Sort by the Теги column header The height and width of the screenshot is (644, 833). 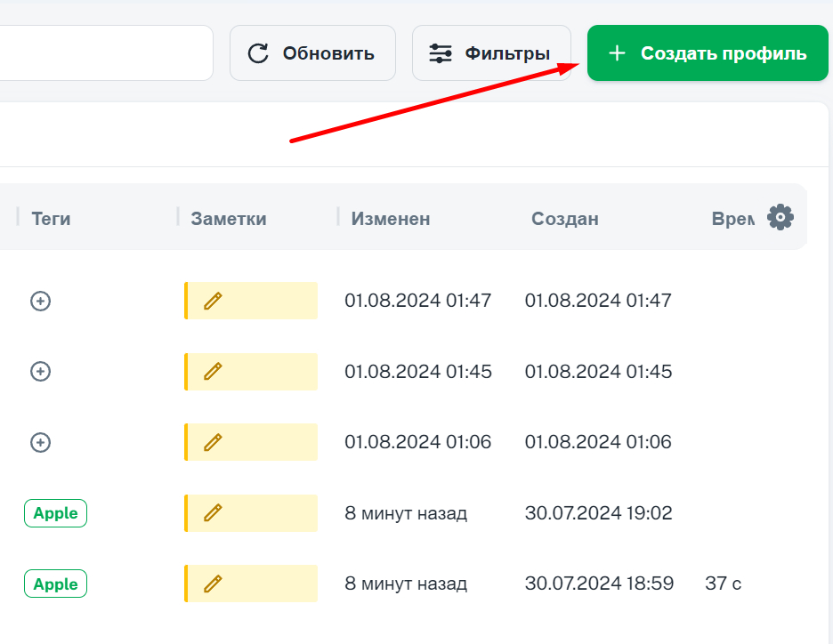pyautogui.click(x=51, y=219)
